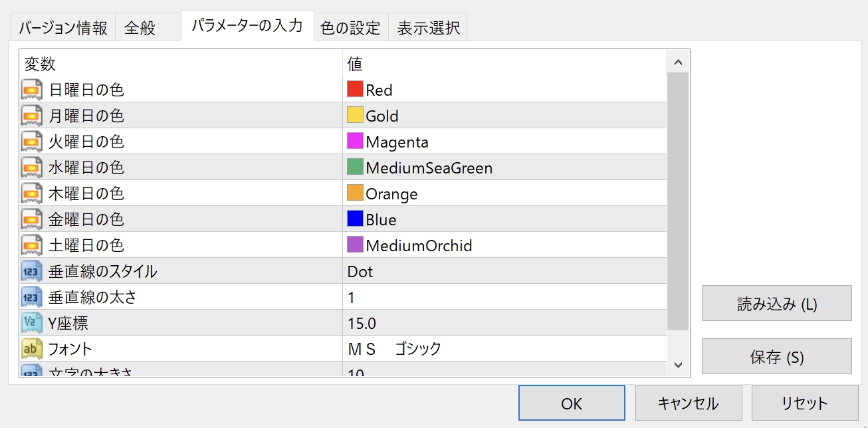Screen dimensions: 868x428
Task: Click the color-type icon beside 日曜日の色
Action: [31, 90]
